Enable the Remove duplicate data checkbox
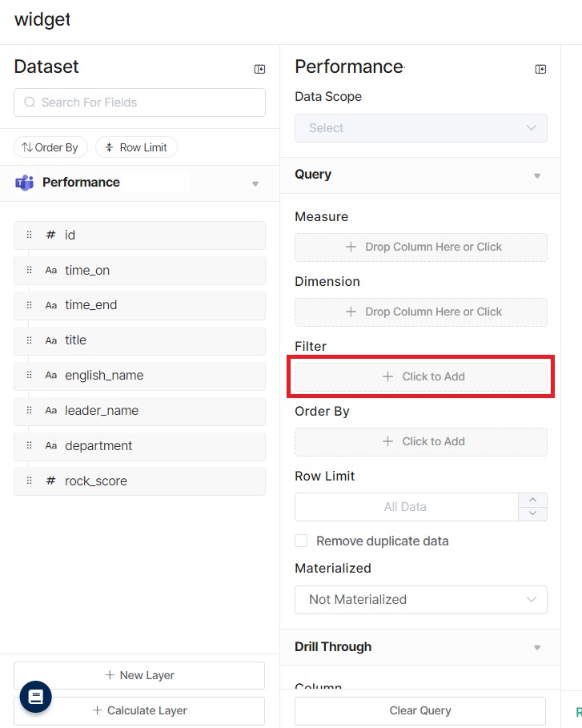582x728 pixels. pyautogui.click(x=301, y=541)
